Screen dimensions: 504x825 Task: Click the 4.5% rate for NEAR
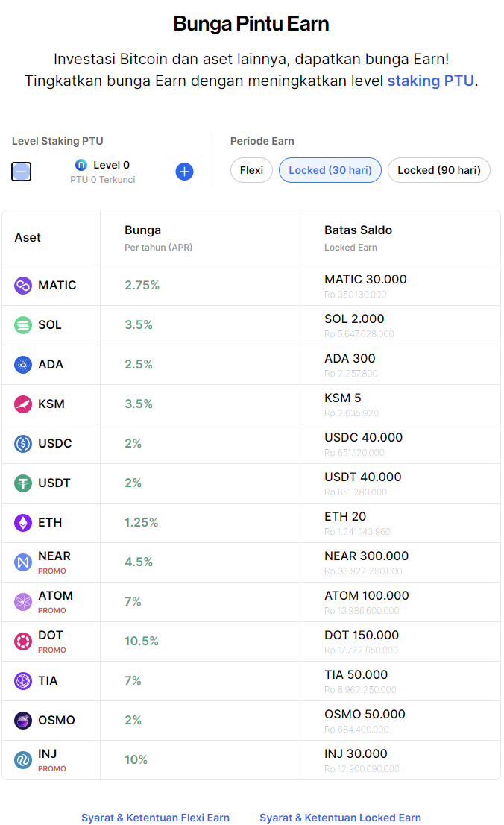pyautogui.click(x=139, y=562)
